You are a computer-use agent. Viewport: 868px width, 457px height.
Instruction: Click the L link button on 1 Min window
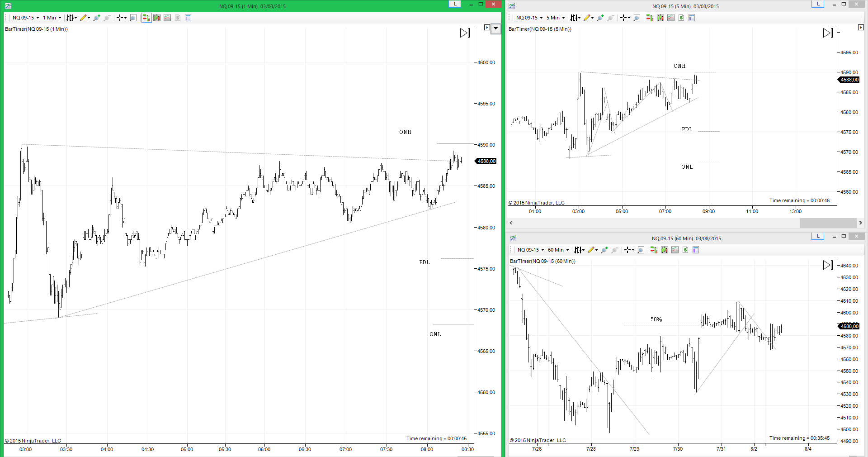point(455,4)
